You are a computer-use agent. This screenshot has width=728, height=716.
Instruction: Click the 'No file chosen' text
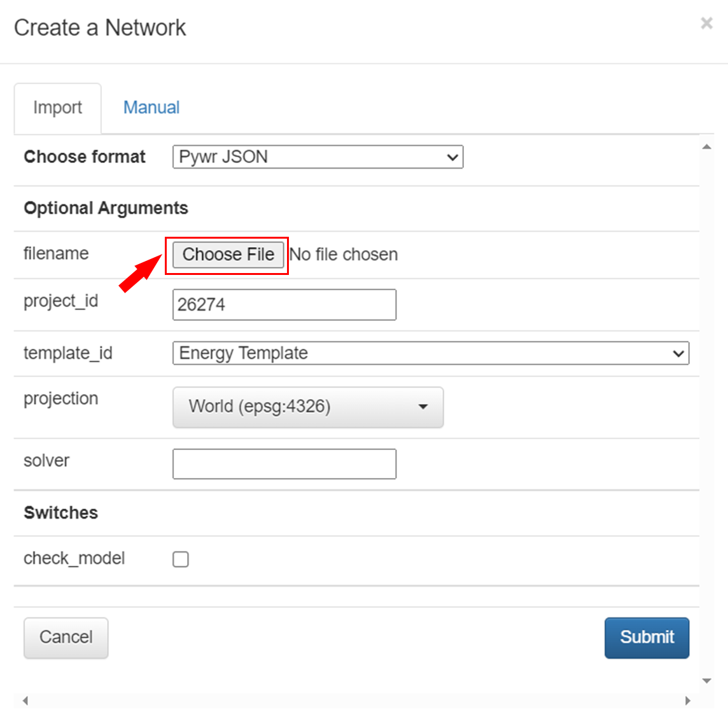344,255
